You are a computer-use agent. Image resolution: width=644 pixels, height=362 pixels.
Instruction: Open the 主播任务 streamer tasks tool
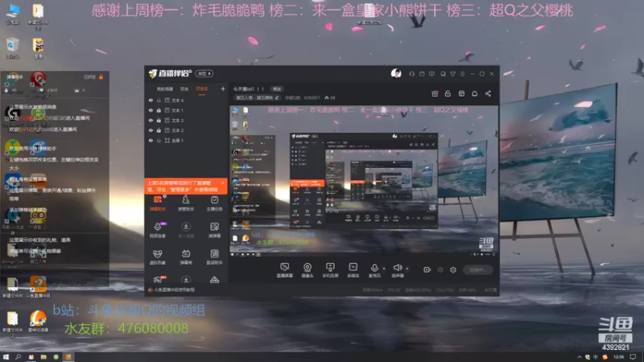tap(214, 204)
